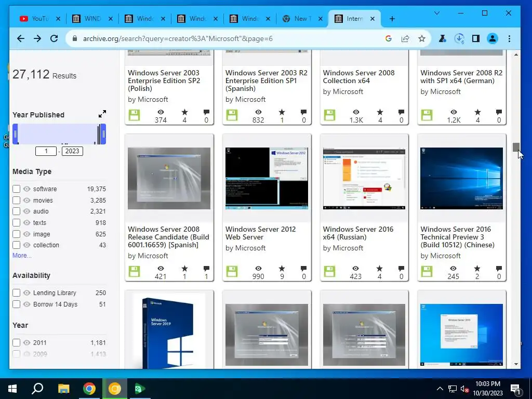The image size is (532, 399).
Task: Open a new browser tab
Action: (x=392, y=19)
